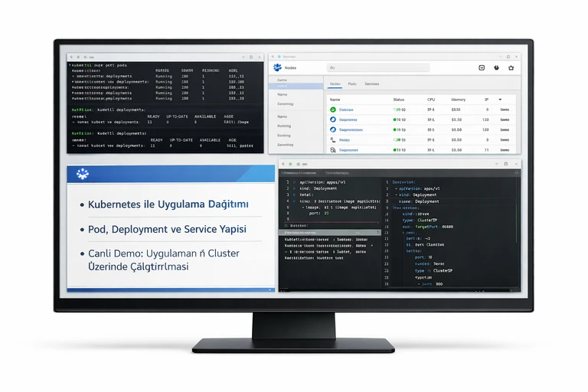Click the plug icon in the dashboard header
The width and height of the screenshot is (588, 392).
pos(496,68)
